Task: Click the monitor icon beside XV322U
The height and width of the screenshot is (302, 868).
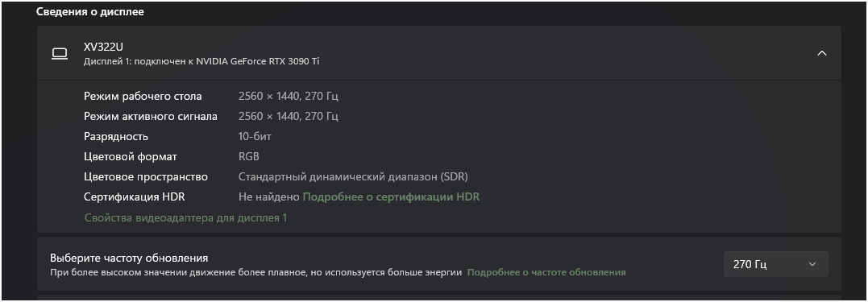Action: point(59,54)
